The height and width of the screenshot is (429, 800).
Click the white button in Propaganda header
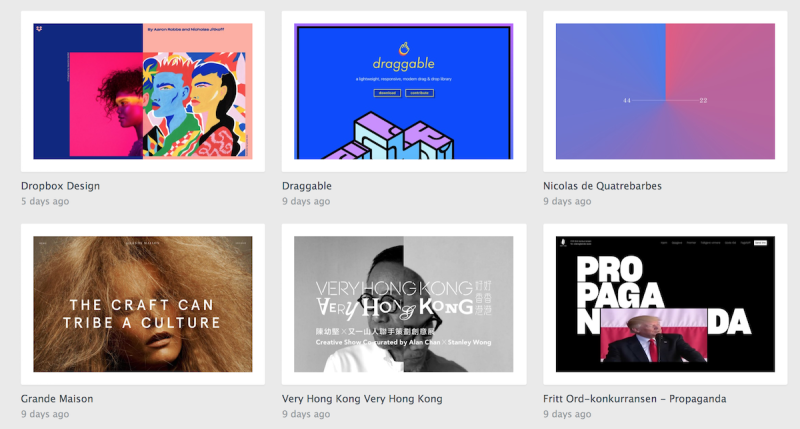coord(760,243)
